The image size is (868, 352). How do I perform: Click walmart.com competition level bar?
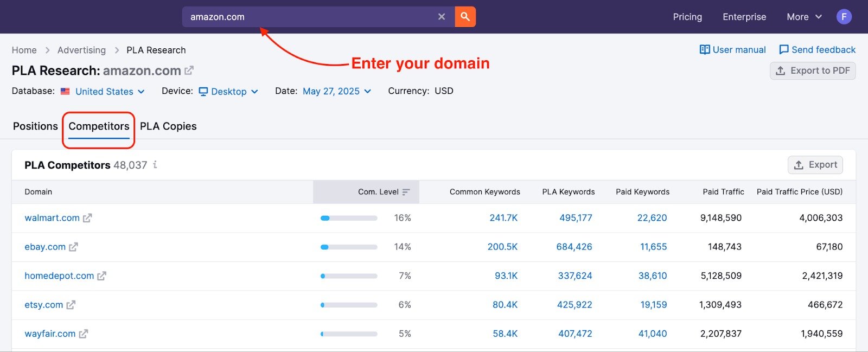349,218
